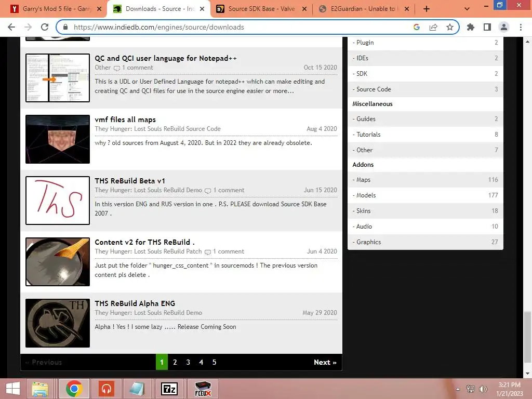Click the network icon in system tray
Viewport: 532px width, 399px height.
(471, 389)
